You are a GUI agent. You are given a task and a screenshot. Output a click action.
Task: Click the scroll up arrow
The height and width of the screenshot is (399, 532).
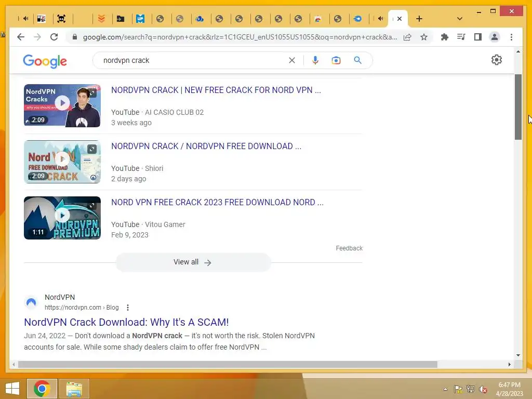[x=518, y=51]
